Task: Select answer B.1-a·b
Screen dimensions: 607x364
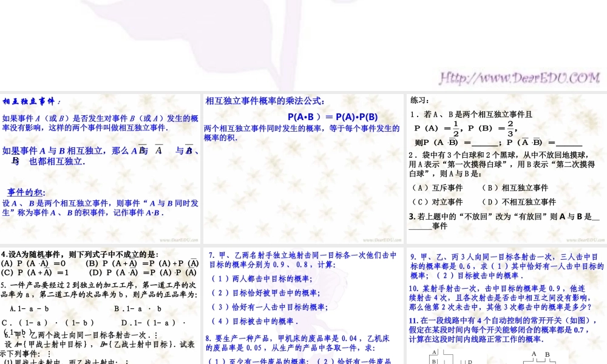Action: tap(138, 309)
